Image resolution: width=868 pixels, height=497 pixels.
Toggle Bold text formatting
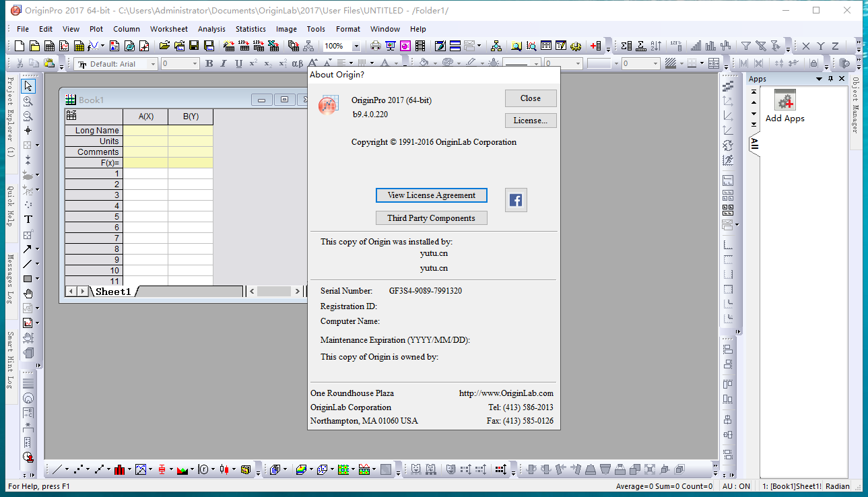tap(209, 64)
